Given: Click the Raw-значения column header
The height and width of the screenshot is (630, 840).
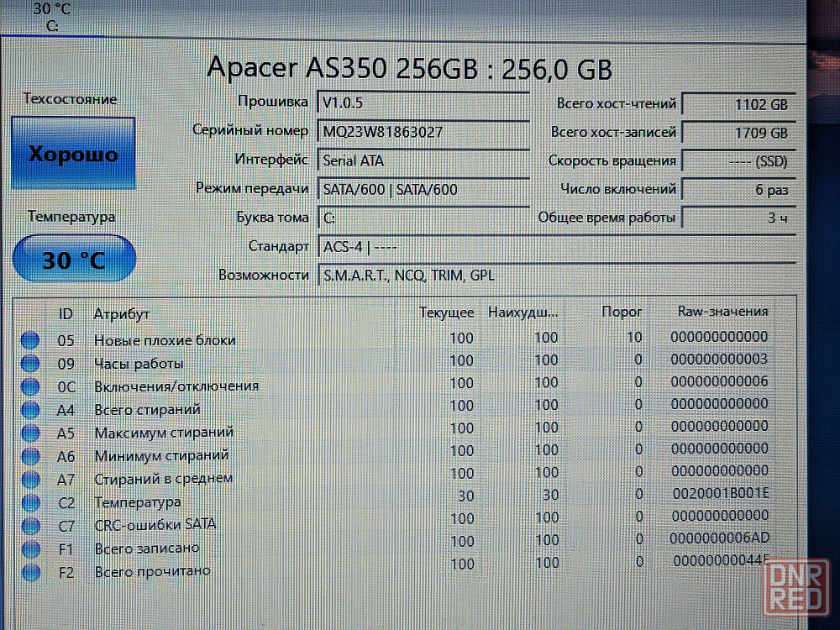Looking at the screenshot, I should [x=722, y=312].
